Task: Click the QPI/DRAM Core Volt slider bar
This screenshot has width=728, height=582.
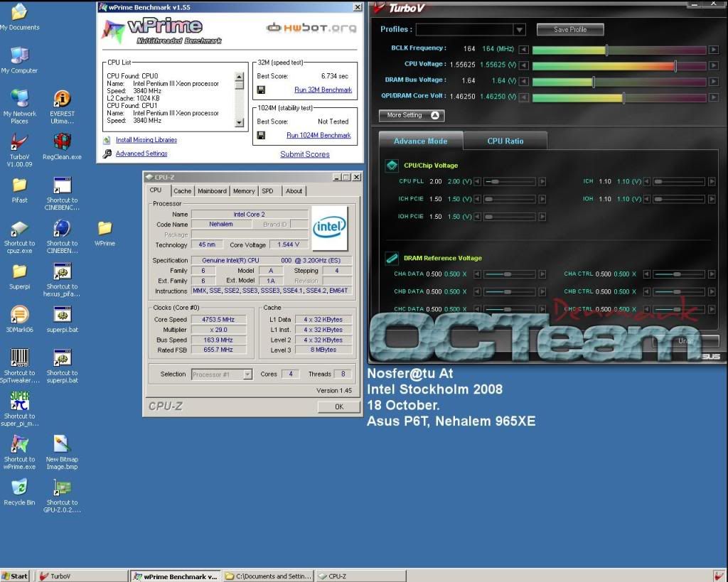Action: 619,97
